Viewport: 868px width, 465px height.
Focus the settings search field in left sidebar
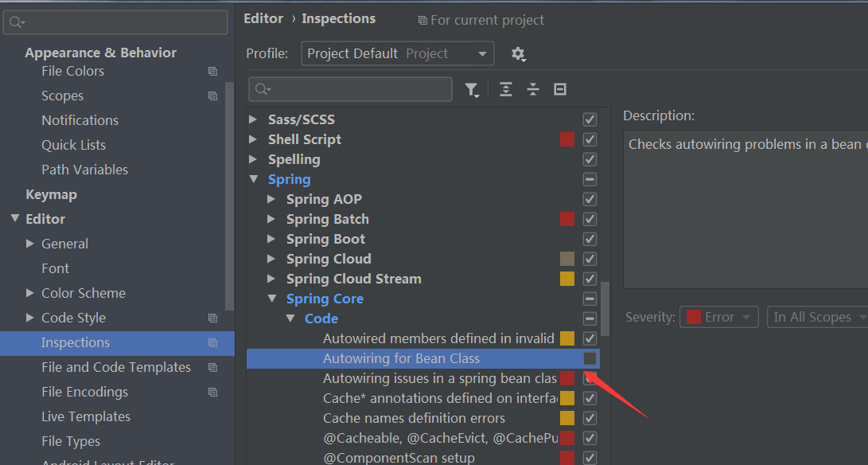[x=115, y=22]
